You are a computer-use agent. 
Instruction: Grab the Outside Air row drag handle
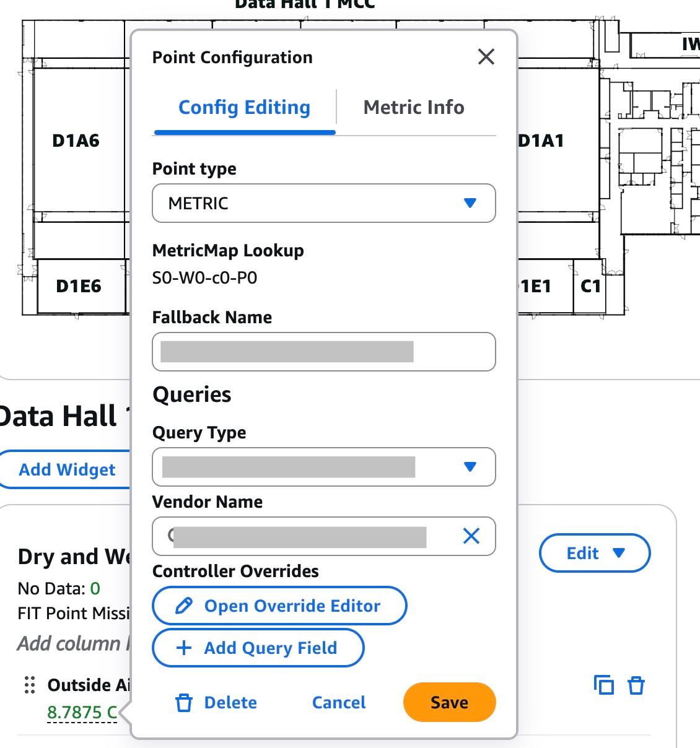click(29, 685)
